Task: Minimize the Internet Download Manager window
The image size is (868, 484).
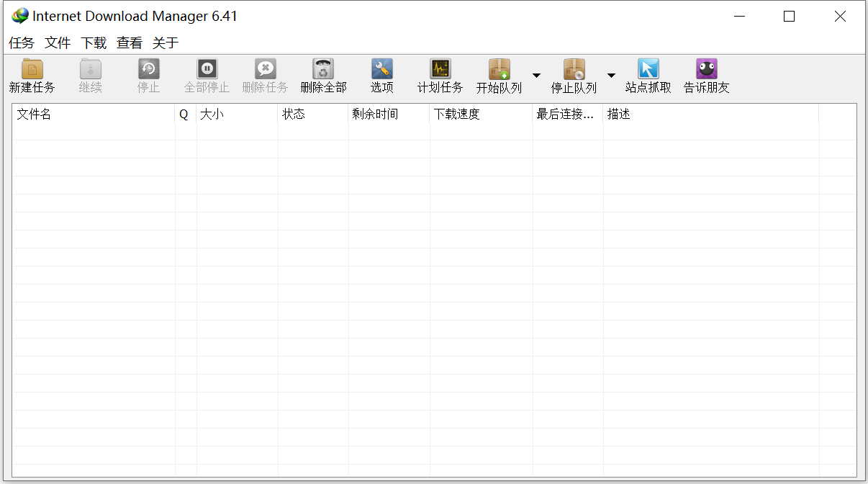Action: click(x=738, y=16)
